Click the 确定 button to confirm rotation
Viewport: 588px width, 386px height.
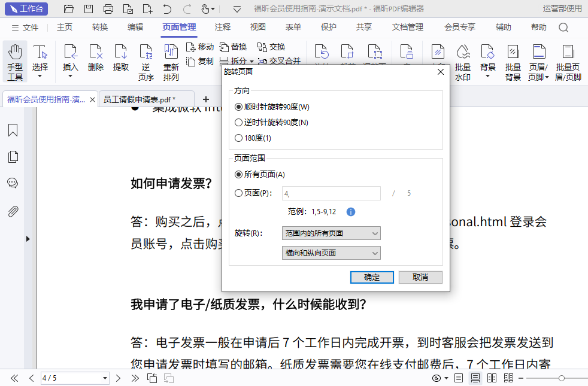click(x=372, y=277)
